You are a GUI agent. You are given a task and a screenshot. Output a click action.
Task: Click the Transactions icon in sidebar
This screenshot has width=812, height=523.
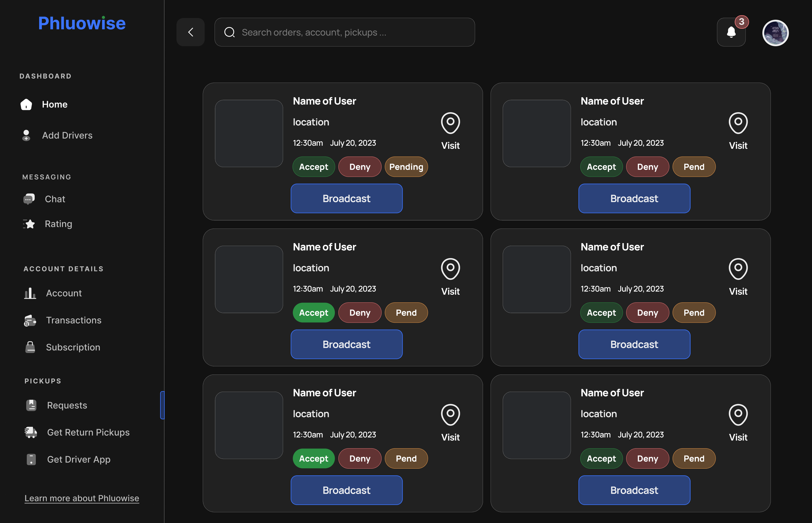click(x=30, y=320)
